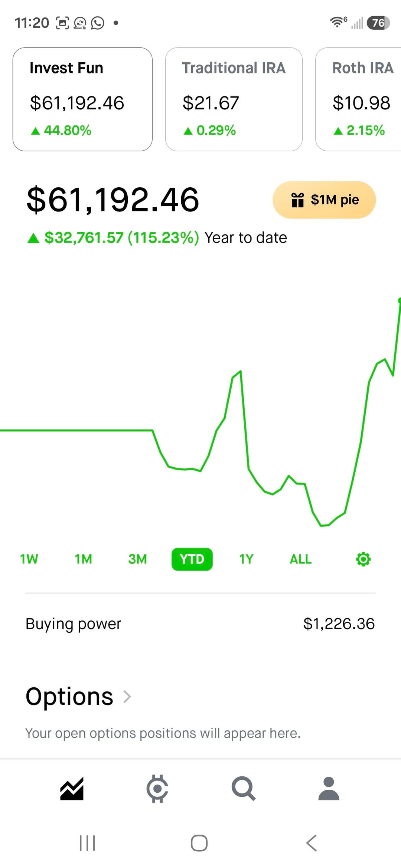Select the 1M chart range

(83, 559)
